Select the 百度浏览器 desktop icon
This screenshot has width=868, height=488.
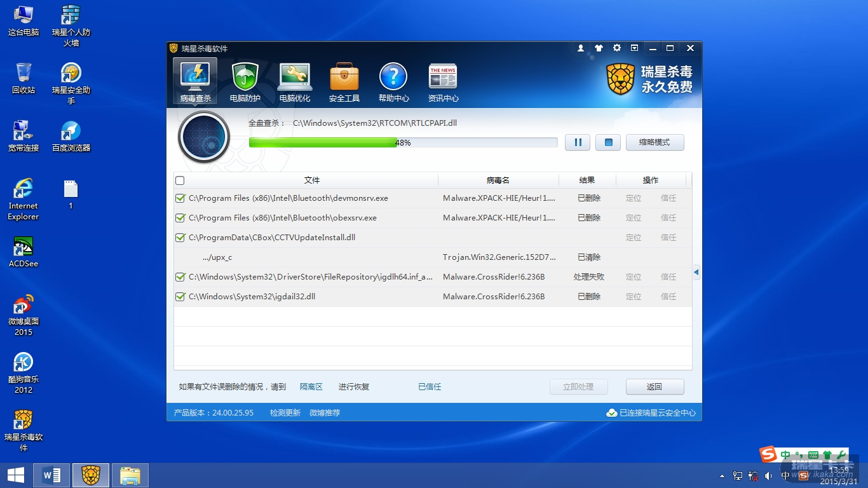click(x=71, y=137)
